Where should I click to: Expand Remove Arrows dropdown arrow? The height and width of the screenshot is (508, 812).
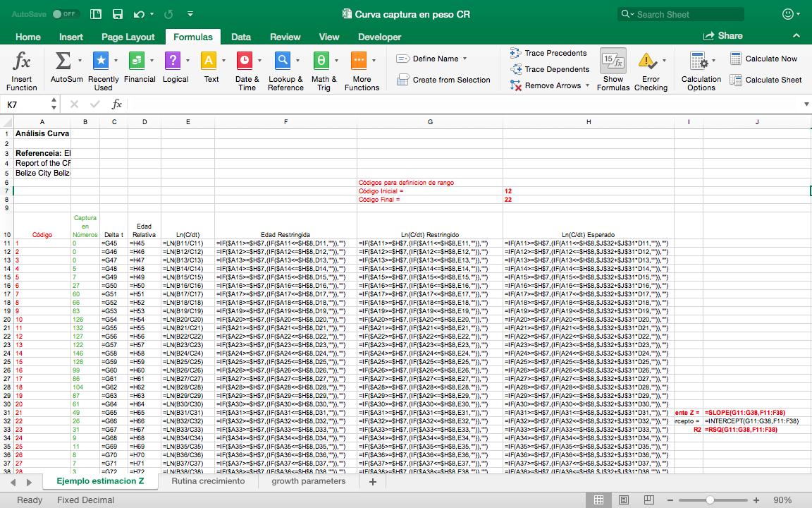(x=587, y=85)
